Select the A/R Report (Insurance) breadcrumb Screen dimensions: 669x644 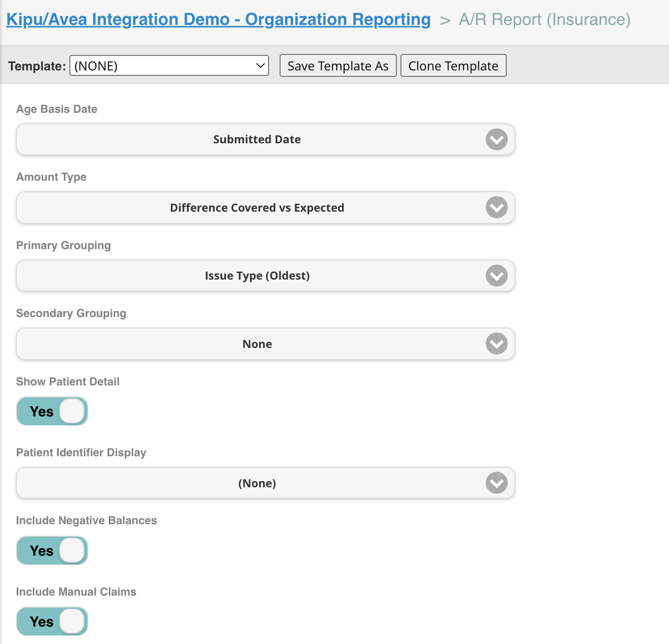[544, 19]
